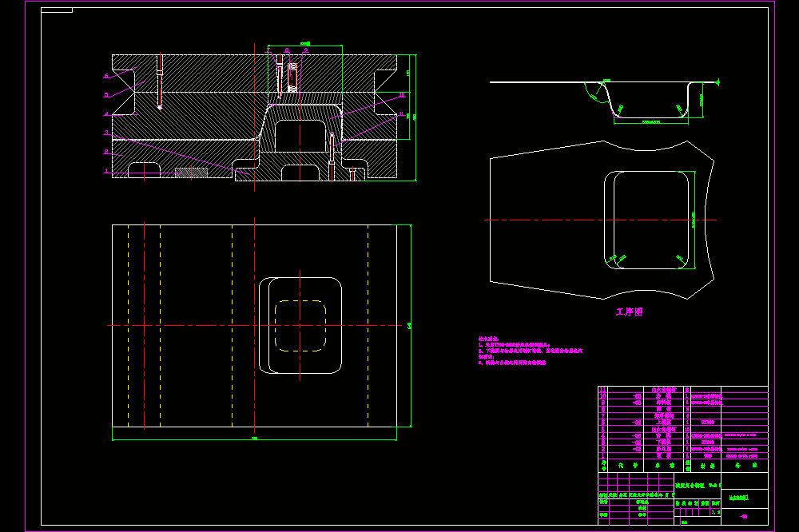Click the '技术要求' technical notes heading

[488, 339]
